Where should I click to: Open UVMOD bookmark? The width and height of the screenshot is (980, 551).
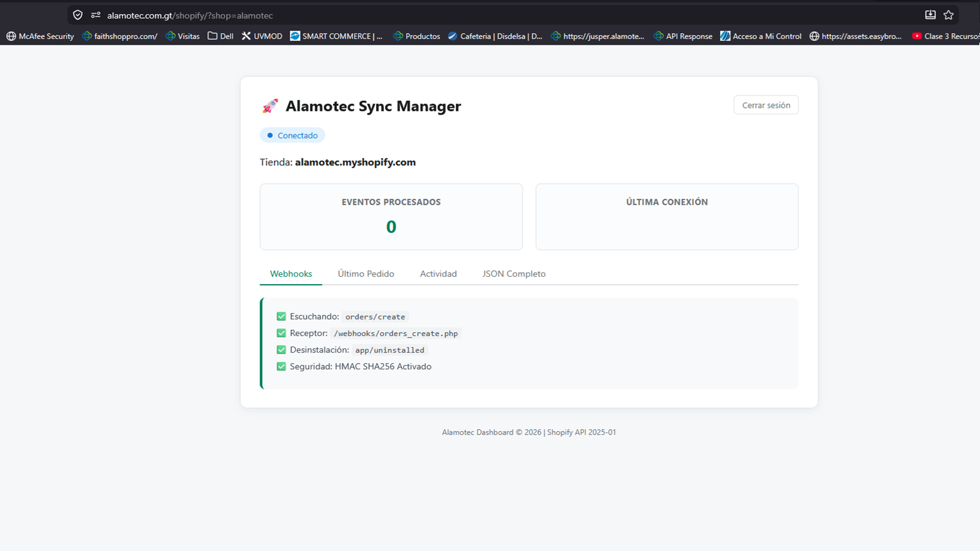[x=262, y=36]
